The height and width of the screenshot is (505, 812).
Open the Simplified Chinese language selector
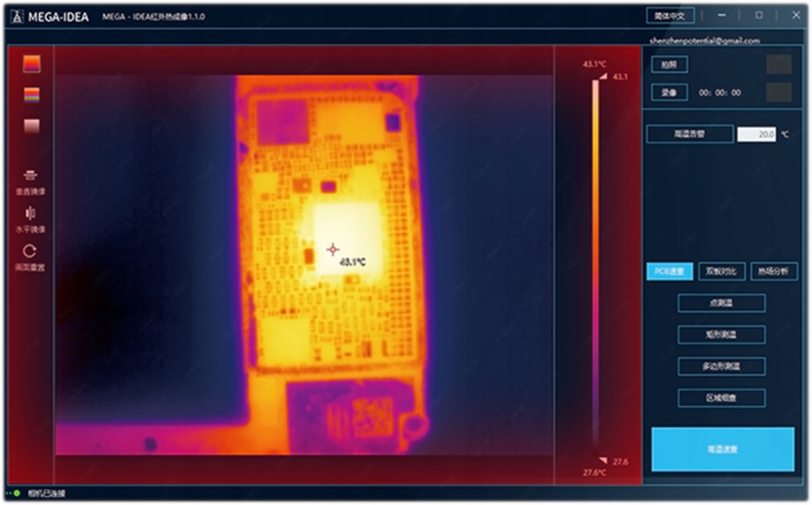point(670,16)
